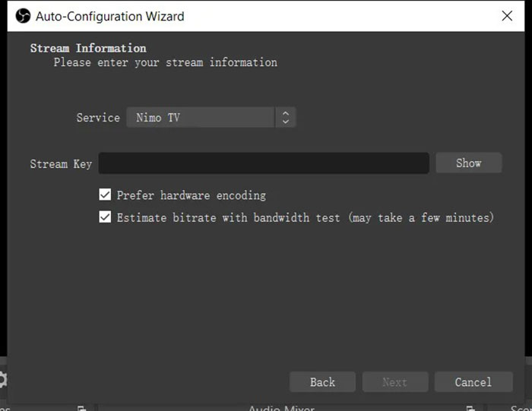Click the Auto-Configuration Wizard title text
The height and width of the screenshot is (411, 532).
110,16
